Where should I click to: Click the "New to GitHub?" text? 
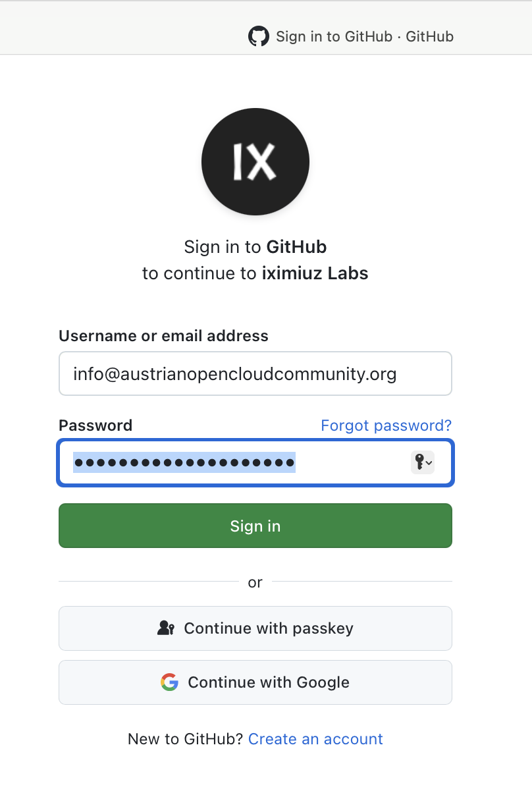point(186,739)
